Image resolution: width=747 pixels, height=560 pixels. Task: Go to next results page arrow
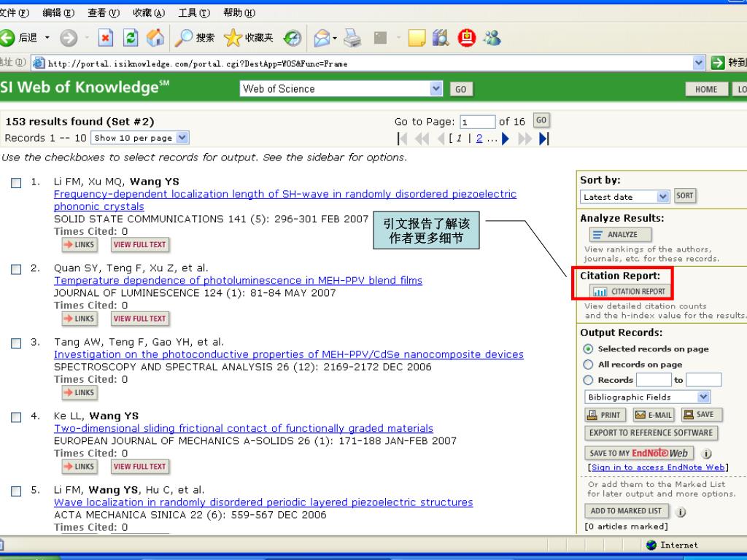[x=506, y=139]
